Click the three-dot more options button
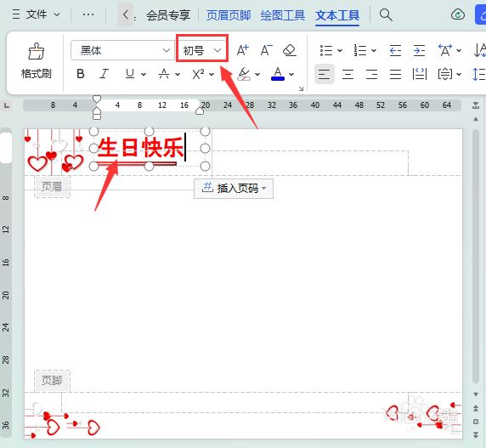 (x=88, y=14)
